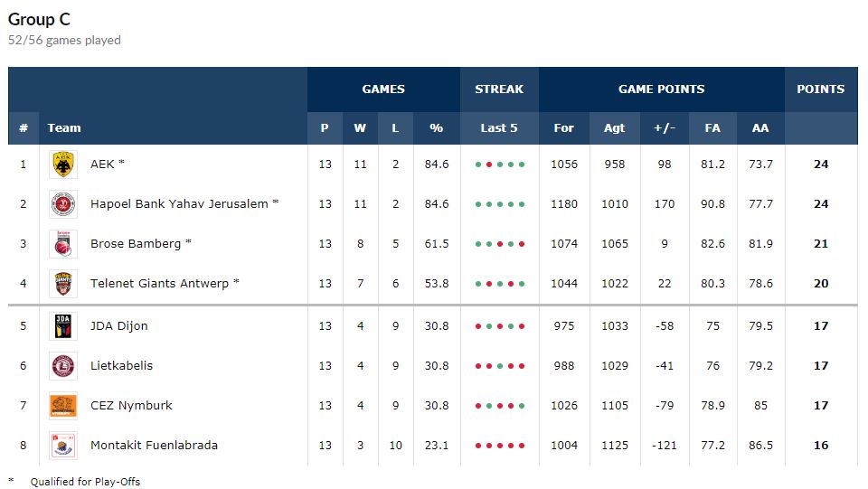Select the Lietkabelis team name

click(121, 366)
